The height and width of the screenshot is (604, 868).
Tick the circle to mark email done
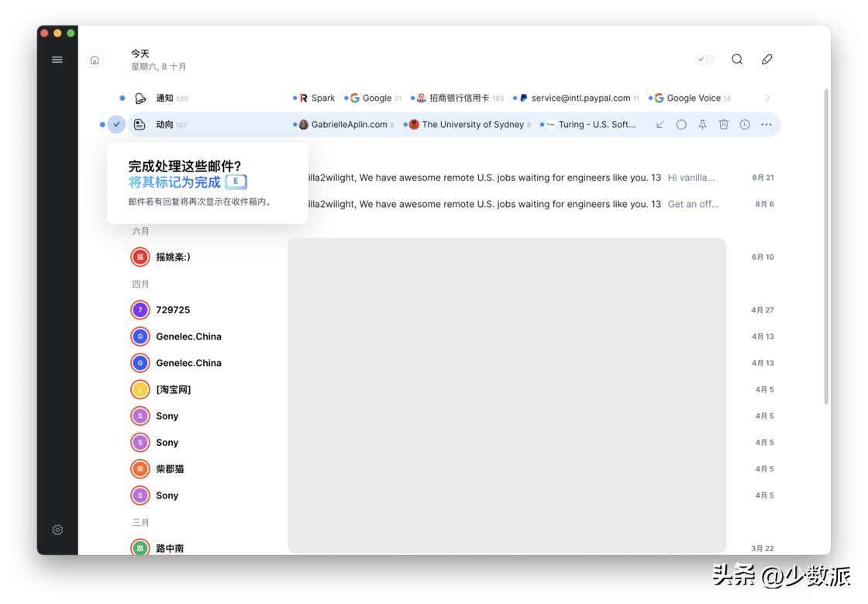[x=681, y=124]
